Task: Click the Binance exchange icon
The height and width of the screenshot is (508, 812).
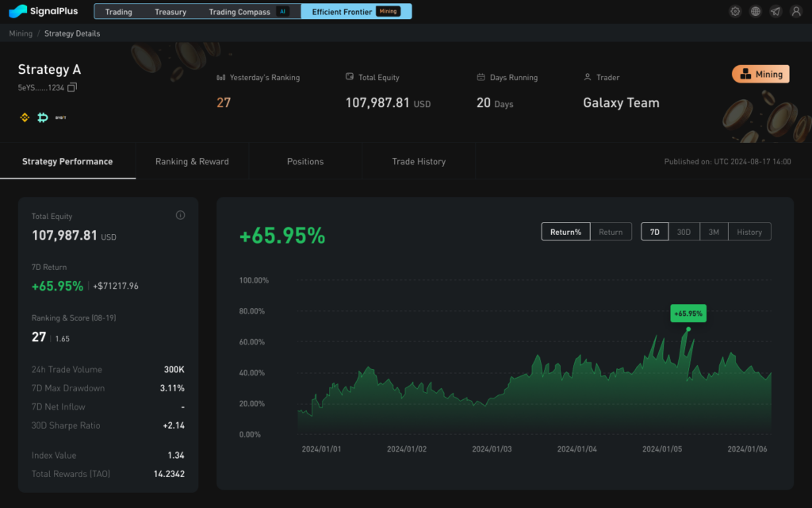Action: coord(25,117)
